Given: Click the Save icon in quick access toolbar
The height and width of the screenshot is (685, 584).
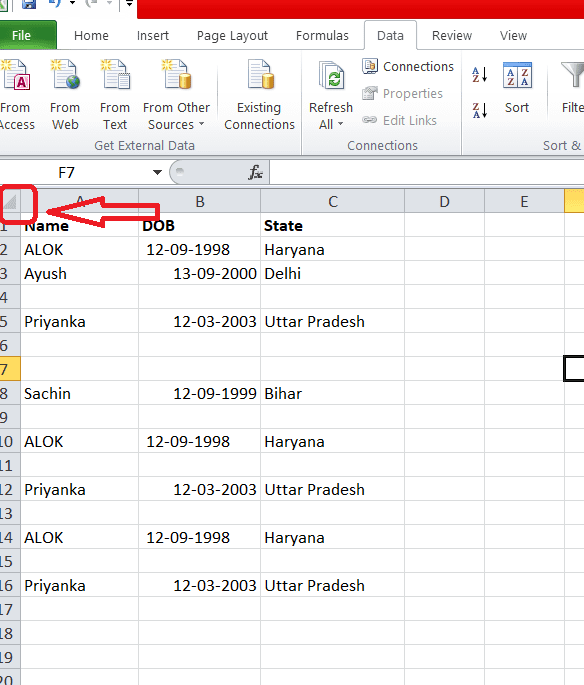Looking at the screenshot, I should (29, 4).
